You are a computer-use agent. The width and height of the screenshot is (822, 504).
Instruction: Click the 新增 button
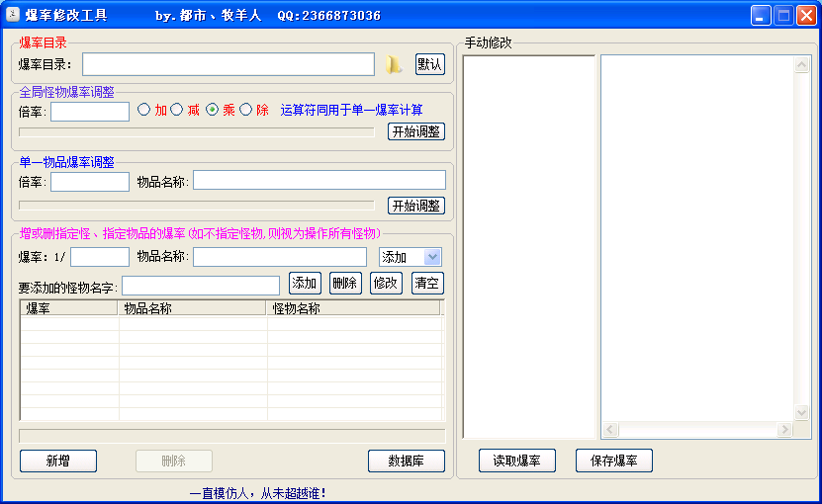(58, 461)
